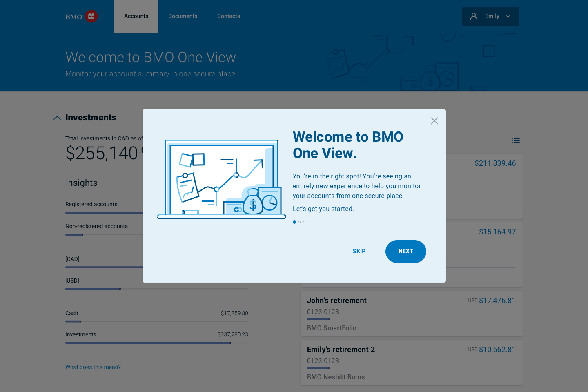Click the $211,839.46 balance
588x392 pixels.
coord(495,163)
